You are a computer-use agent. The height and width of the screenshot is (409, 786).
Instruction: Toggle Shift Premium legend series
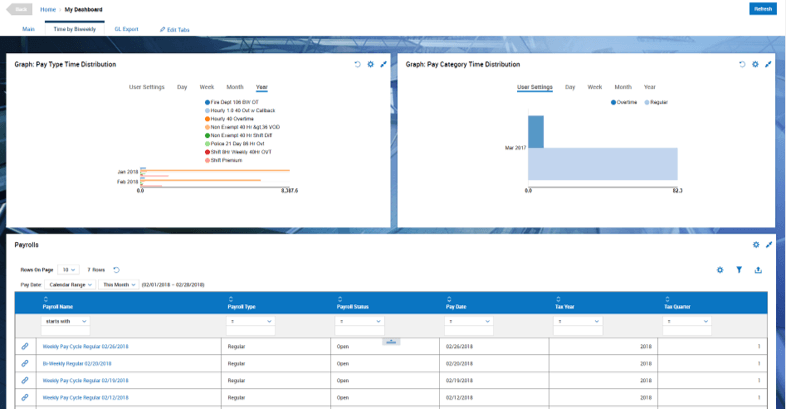click(224, 160)
